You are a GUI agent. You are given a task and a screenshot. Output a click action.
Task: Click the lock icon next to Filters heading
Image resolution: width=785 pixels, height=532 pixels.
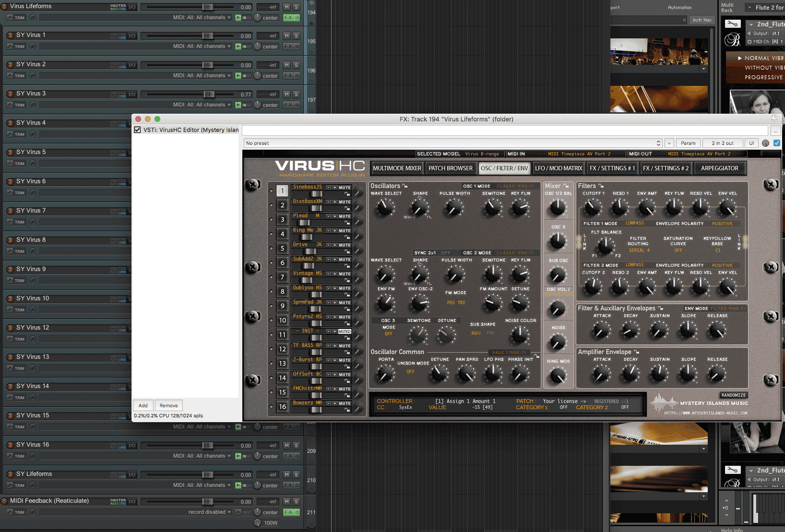601,186
